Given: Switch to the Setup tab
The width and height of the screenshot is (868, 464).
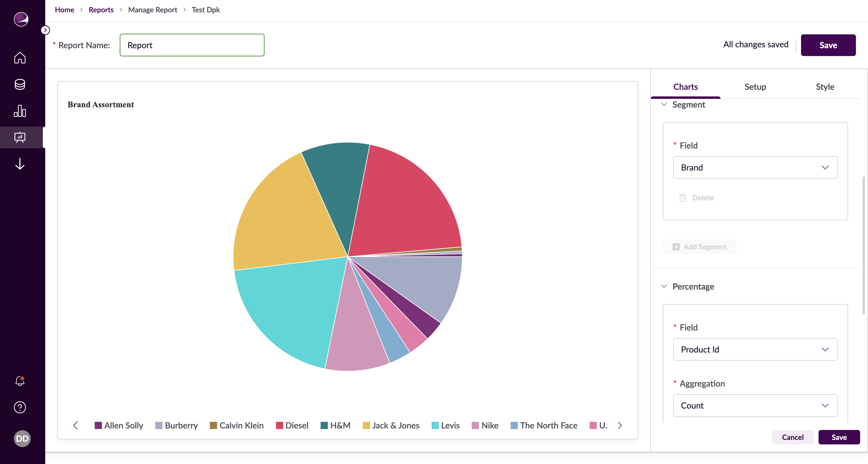Looking at the screenshot, I should pos(755,86).
